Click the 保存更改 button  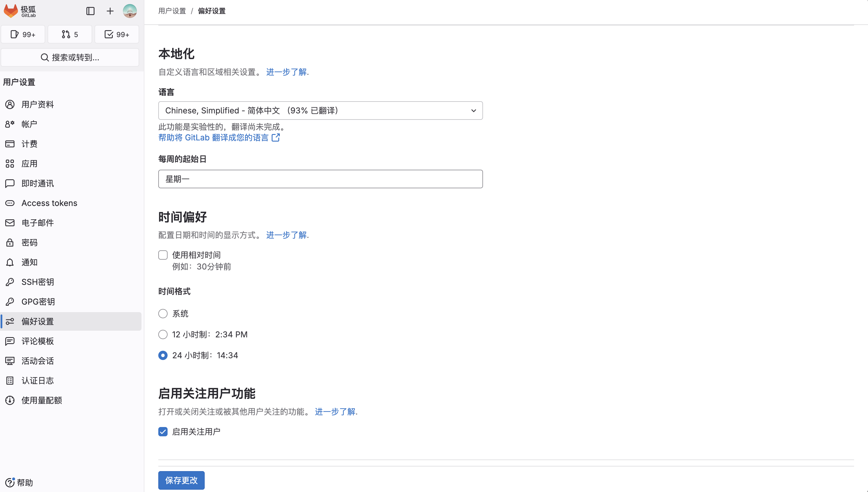click(181, 480)
